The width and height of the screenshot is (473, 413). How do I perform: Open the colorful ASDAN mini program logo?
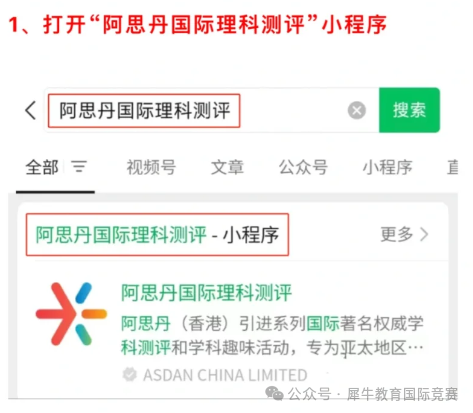[71, 314]
